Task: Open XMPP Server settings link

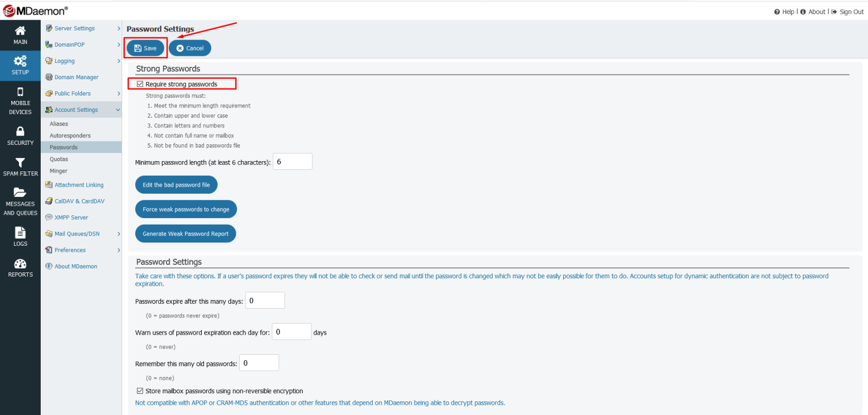Action: click(71, 218)
